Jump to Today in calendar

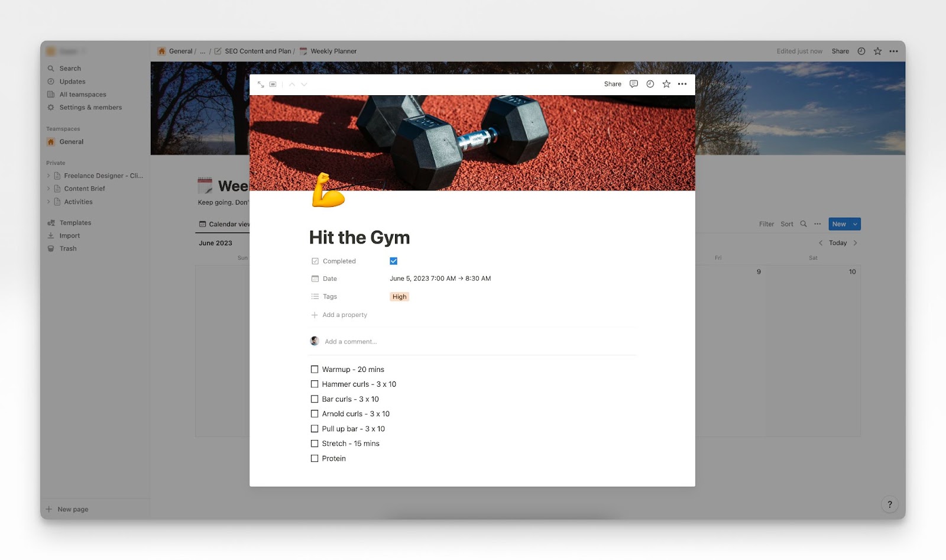click(838, 243)
